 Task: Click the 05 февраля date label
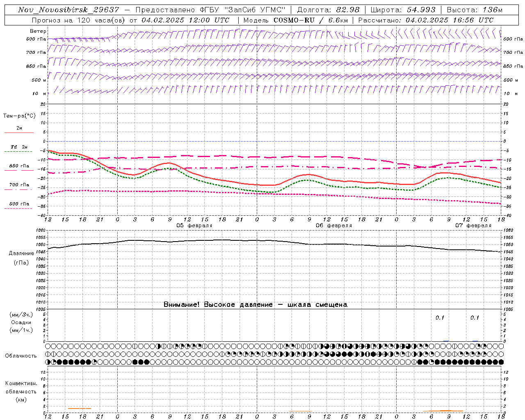194,226
